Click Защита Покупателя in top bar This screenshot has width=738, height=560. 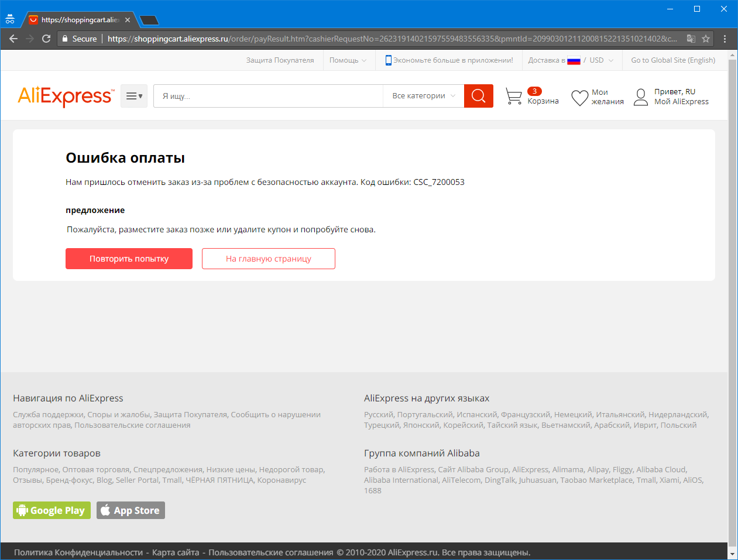tap(280, 60)
